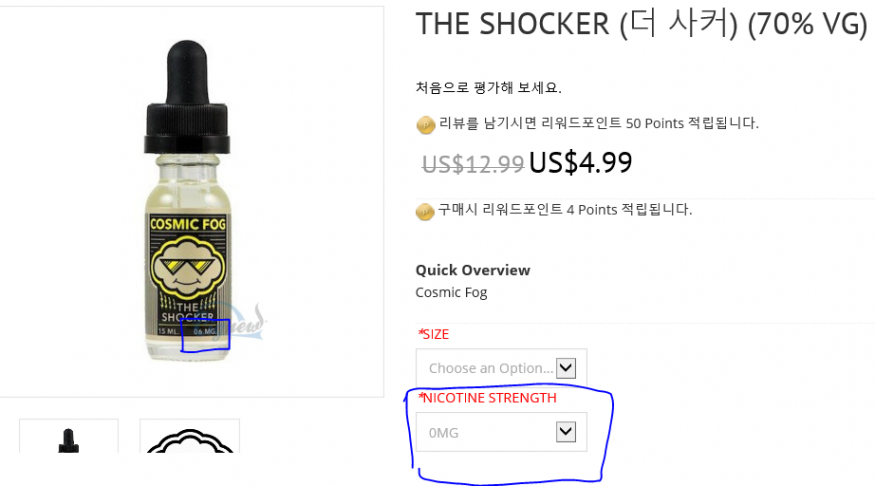Viewport: 875px width, 486px height.
Task: Click the 50 Points review reward text
Action: (x=599, y=123)
